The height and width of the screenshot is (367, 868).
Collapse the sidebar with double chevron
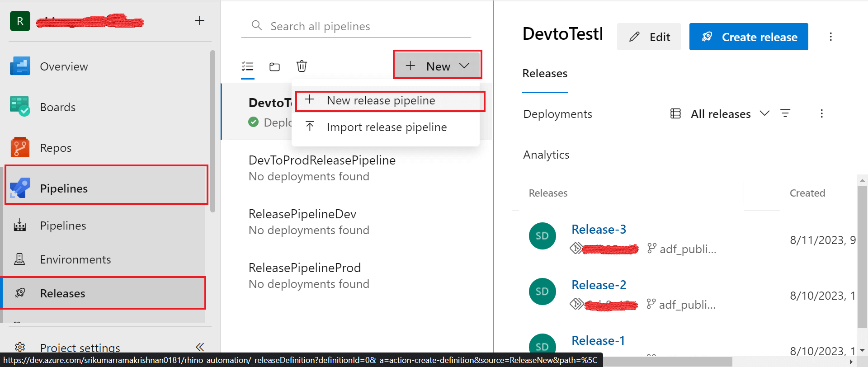pos(200,347)
